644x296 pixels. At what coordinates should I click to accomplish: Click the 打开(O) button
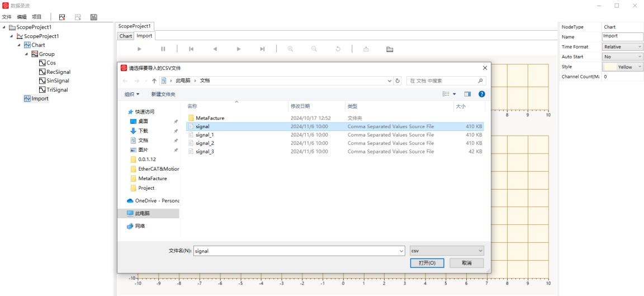[x=427, y=263]
